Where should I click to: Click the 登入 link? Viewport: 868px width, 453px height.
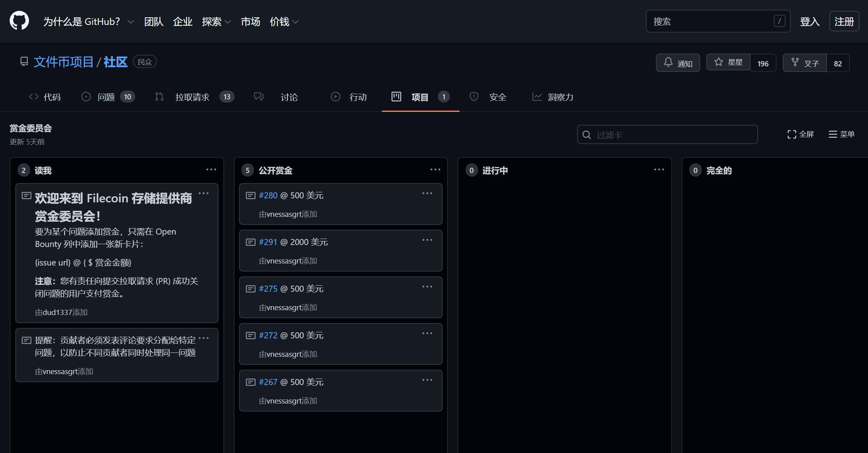click(810, 21)
